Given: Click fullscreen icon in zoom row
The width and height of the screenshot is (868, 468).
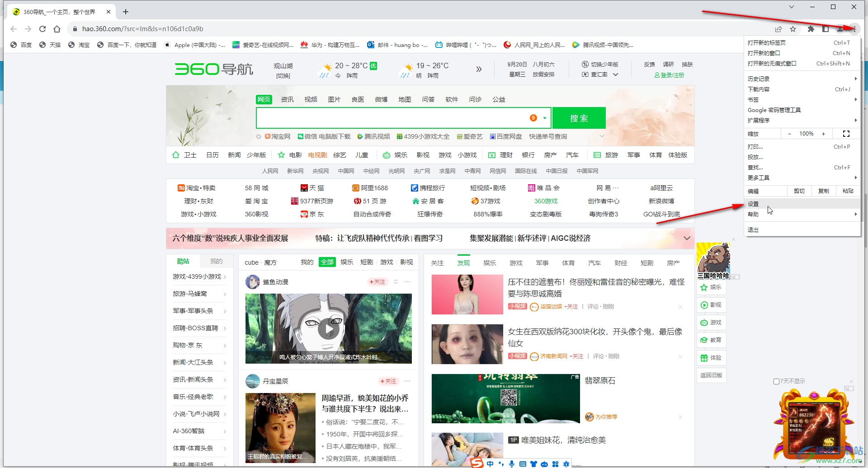Looking at the screenshot, I should click(x=846, y=134).
